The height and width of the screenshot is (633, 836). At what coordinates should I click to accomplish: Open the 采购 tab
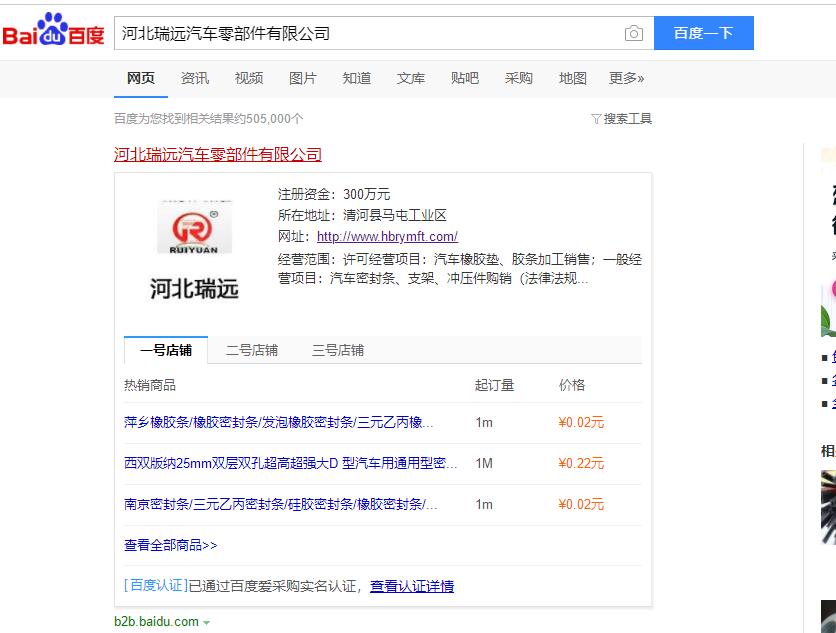tap(519, 78)
